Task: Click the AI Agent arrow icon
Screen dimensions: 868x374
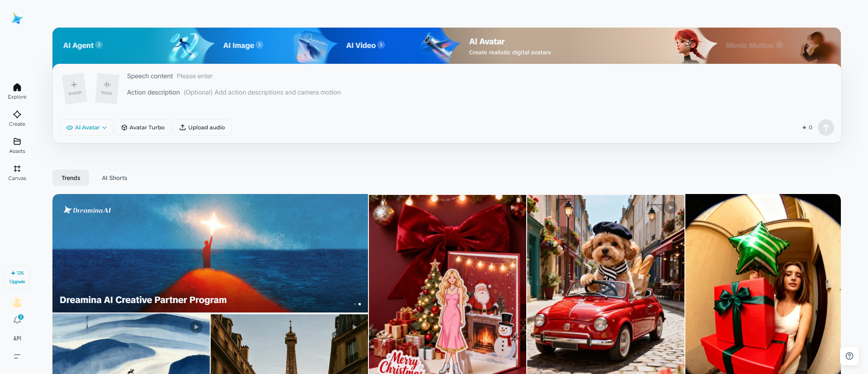Action: coord(99,45)
